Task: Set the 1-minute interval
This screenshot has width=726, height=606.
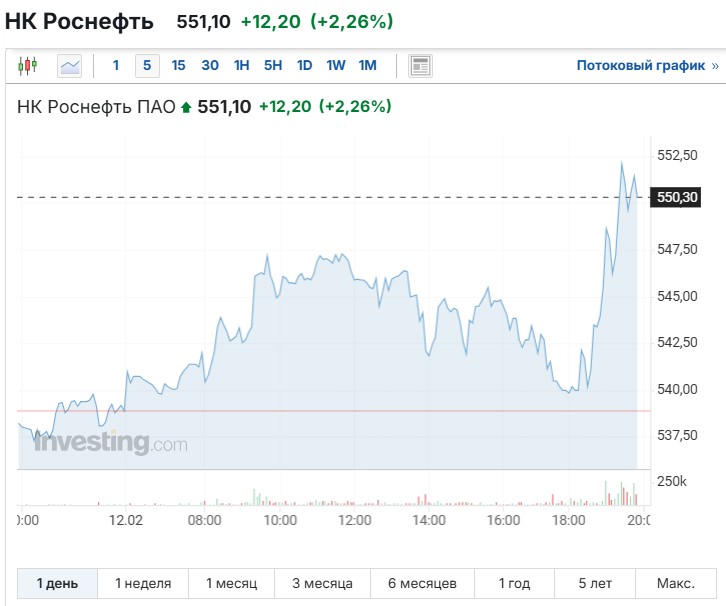Action: click(116, 66)
